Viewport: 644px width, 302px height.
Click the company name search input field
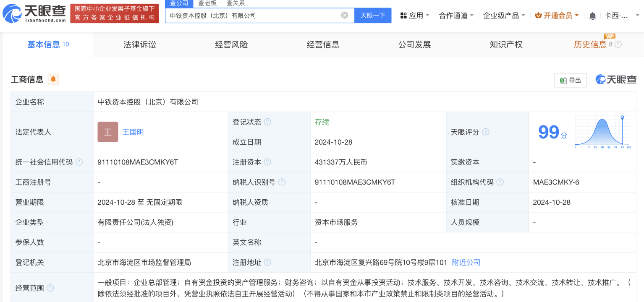[252, 16]
